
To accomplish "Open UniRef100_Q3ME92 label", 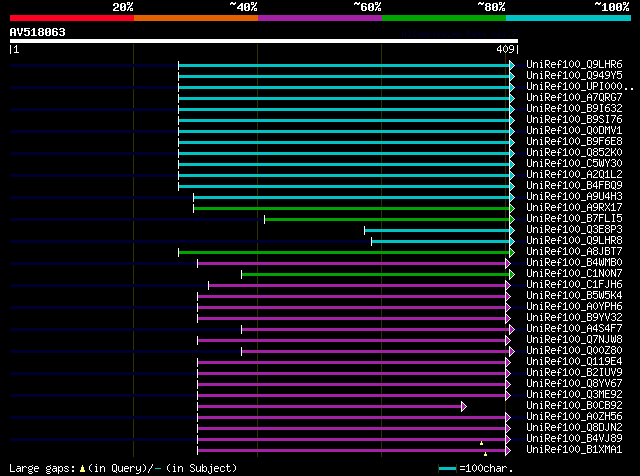I will (x=574, y=395).
